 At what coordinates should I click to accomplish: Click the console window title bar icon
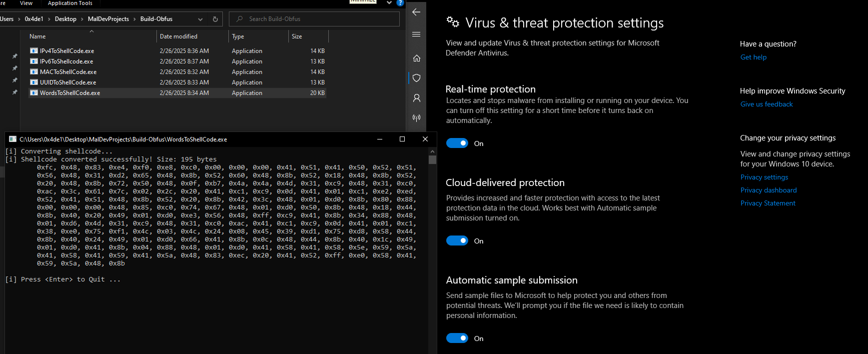pos(13,139)
